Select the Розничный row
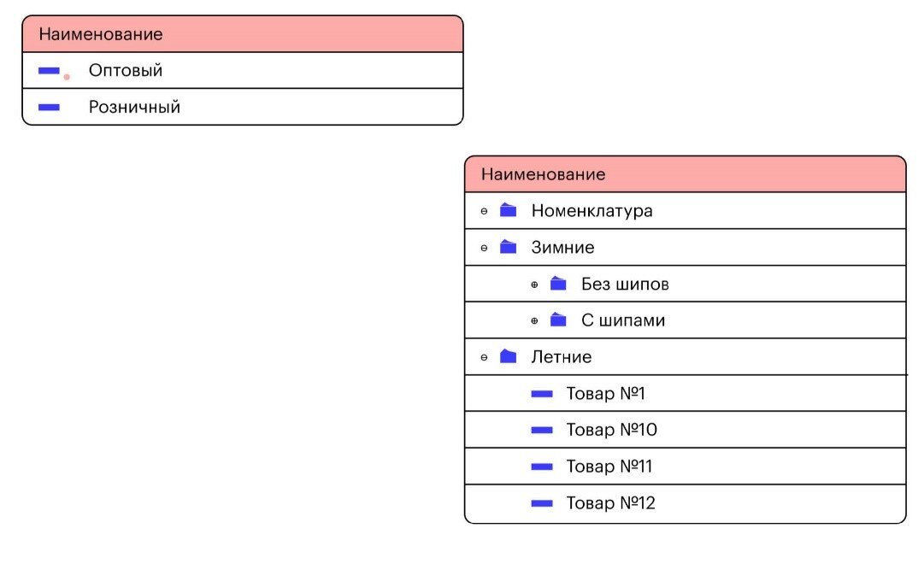This screenshot has height=581, width=924. [243, 107]
